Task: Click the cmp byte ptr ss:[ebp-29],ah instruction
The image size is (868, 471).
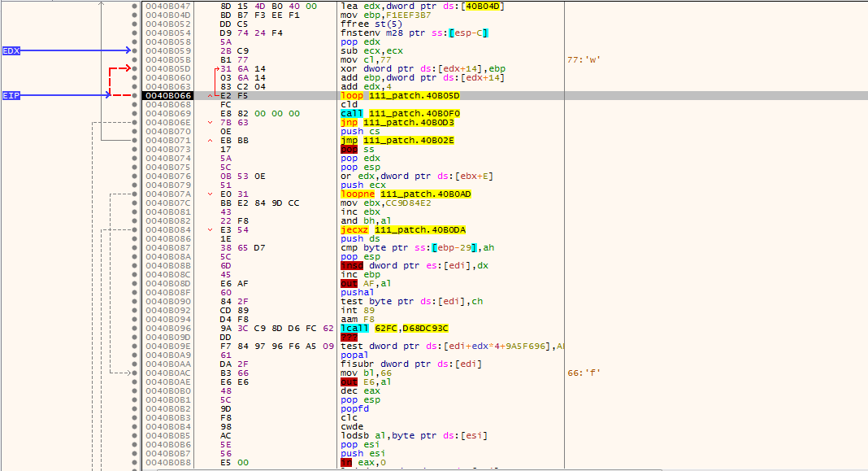Action: pos(418,247)
